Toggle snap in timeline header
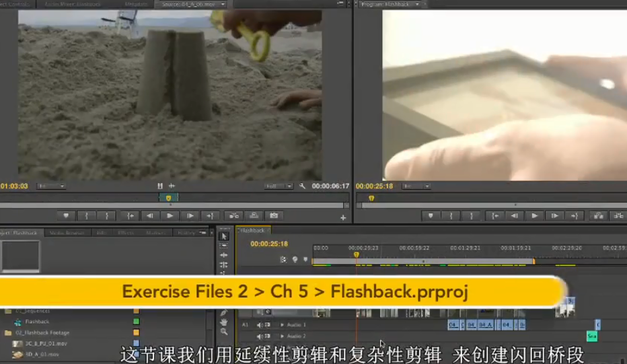This screenshot has width=627, height=364. [283, 260]
